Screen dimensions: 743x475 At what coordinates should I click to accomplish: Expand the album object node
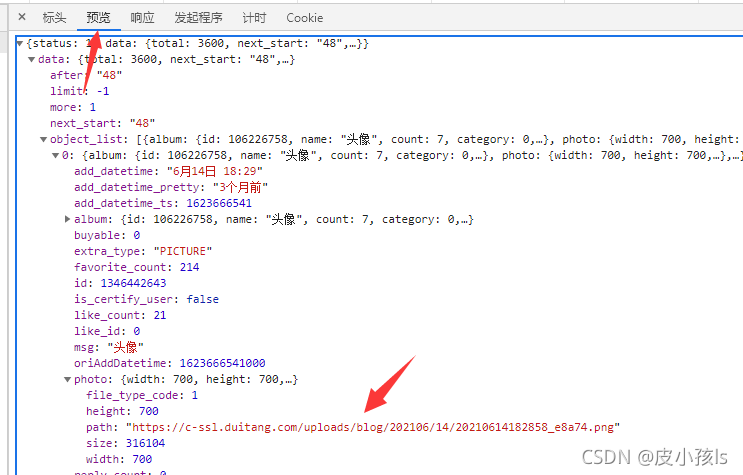click(x=67, y=219)
